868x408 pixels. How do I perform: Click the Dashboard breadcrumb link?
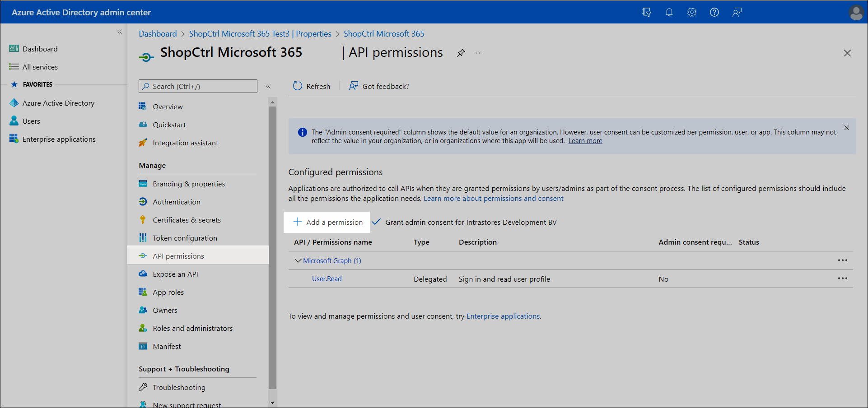pos(158,34)
